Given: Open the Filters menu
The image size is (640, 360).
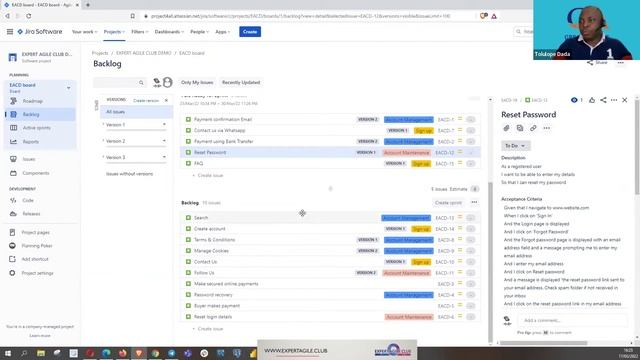Looking at the screenshot, I should point(140,32).
